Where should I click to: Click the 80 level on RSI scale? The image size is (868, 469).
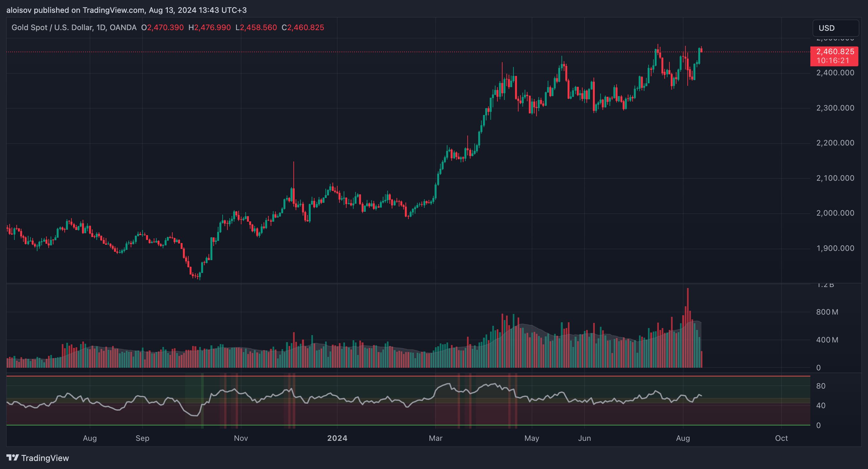pos(821,386)
